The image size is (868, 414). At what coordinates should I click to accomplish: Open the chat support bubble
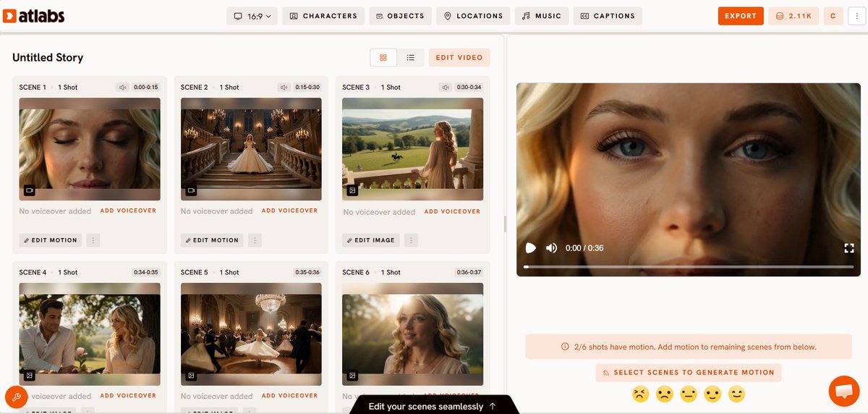tap(844, 391)
